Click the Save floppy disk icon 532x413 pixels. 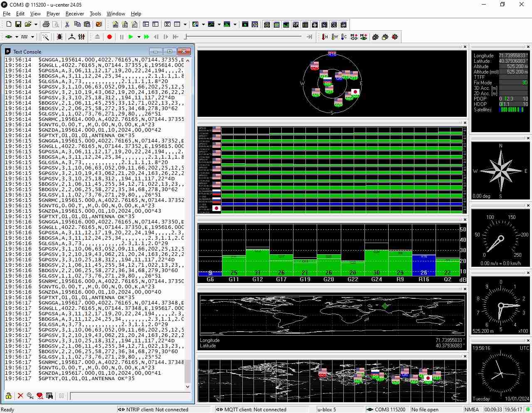point(18,25)
